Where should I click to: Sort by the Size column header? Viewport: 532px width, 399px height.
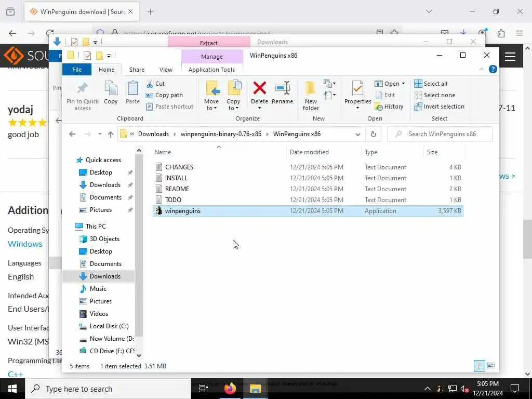click(x=444, y=152)
